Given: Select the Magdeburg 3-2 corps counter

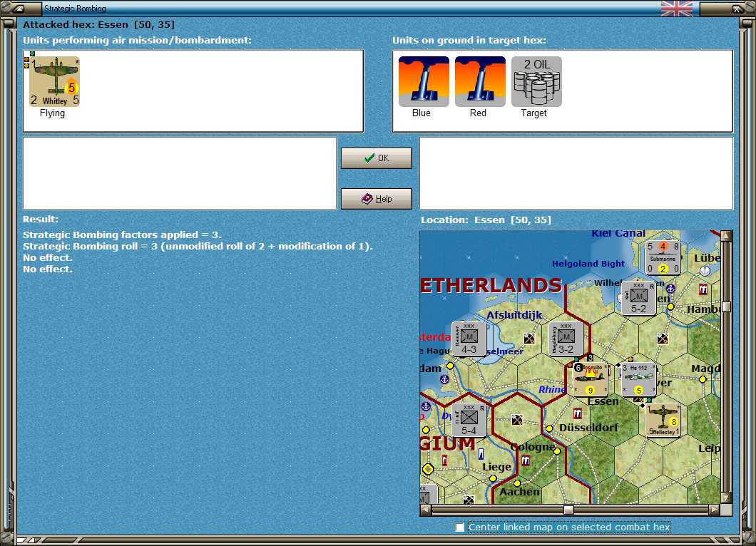Looking at the screenshot, I should 566,339.
